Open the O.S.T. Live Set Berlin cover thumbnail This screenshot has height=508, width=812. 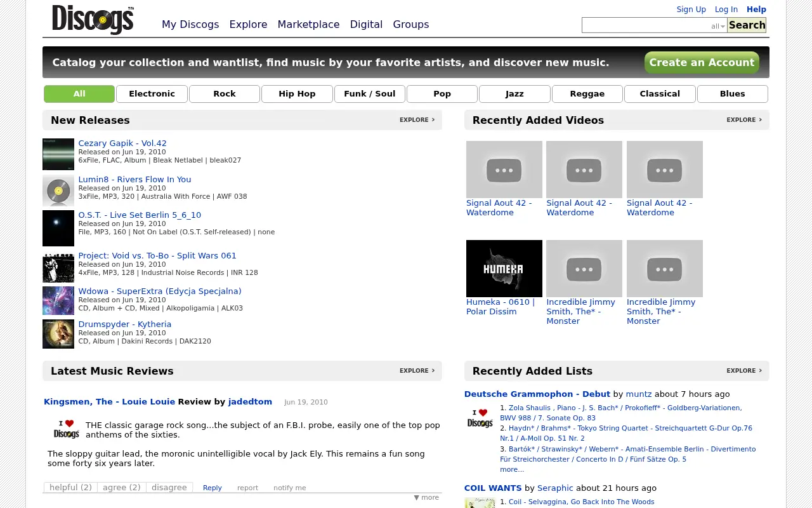(58, 228)
